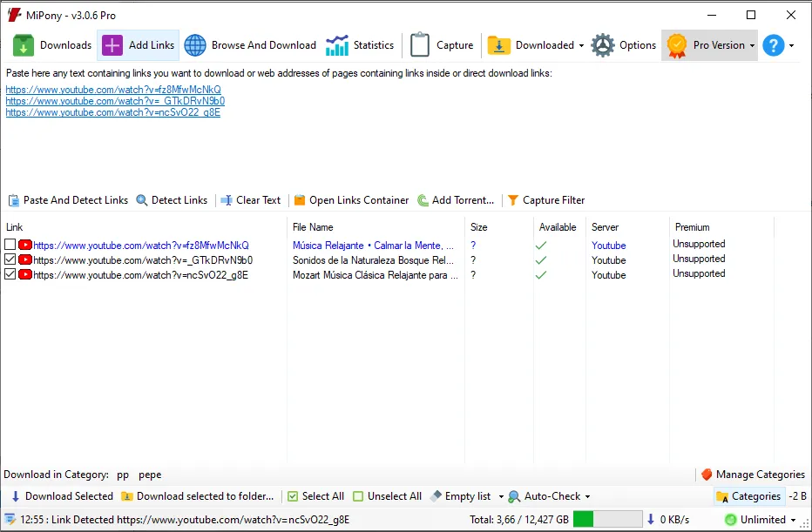This screenshot has height=532, width=812.
Task: Click the Capture Filter funnel icon
Action: pyautogui.click(x=512, y=200)
